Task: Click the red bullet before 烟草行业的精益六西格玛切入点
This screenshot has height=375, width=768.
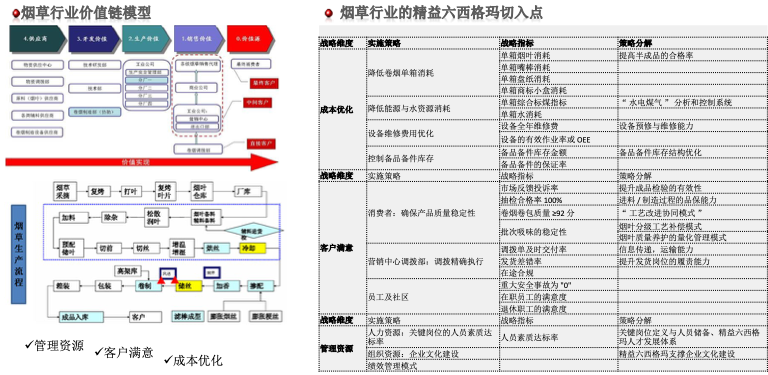Action: (329, 13)
